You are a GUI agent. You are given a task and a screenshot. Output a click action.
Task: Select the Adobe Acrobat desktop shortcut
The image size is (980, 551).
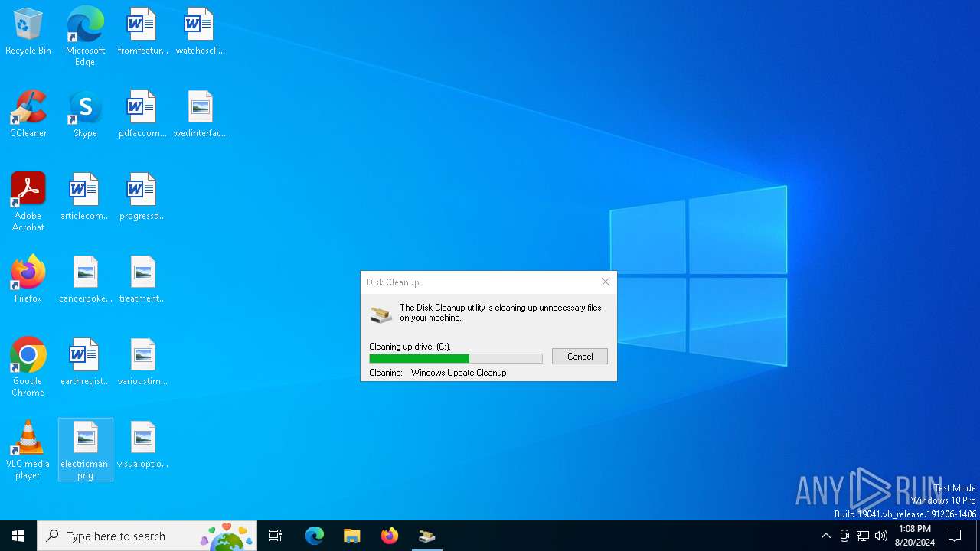28,202
